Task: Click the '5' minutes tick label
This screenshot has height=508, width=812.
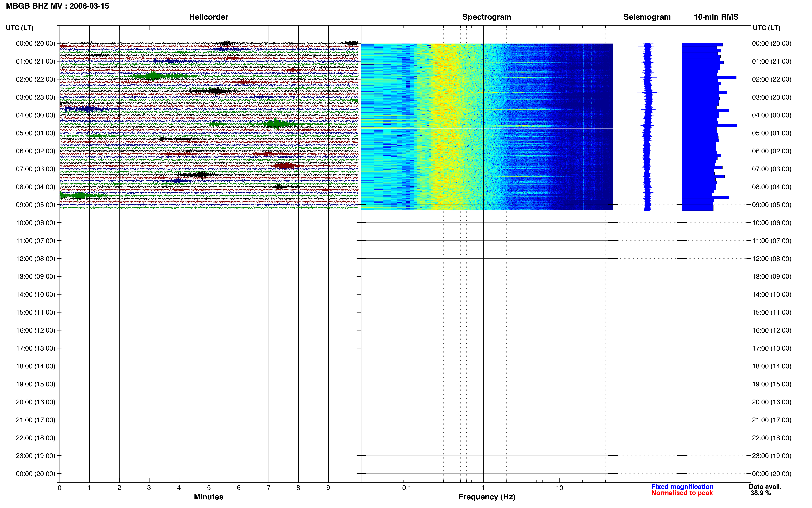Action: 209,487
